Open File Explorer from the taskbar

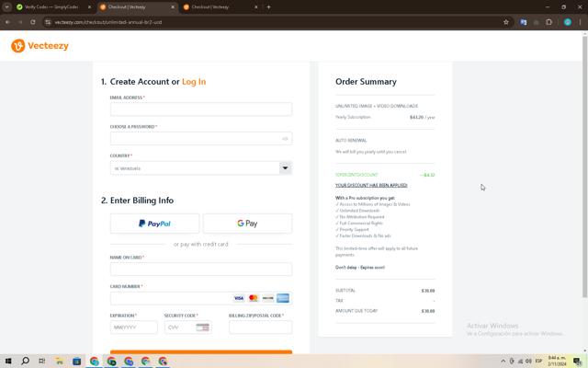(x=60, y=362)
